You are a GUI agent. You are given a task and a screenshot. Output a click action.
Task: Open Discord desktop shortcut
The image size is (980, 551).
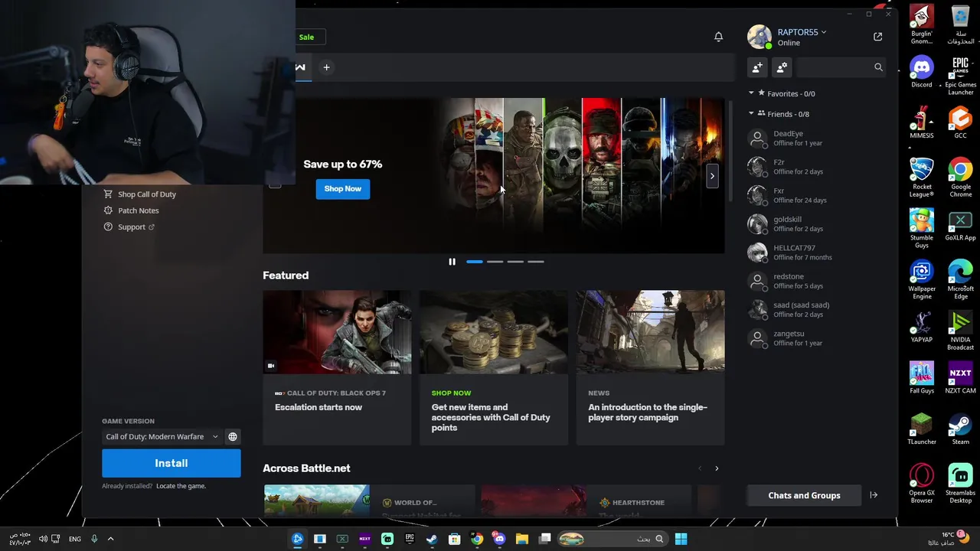point(922,72)
